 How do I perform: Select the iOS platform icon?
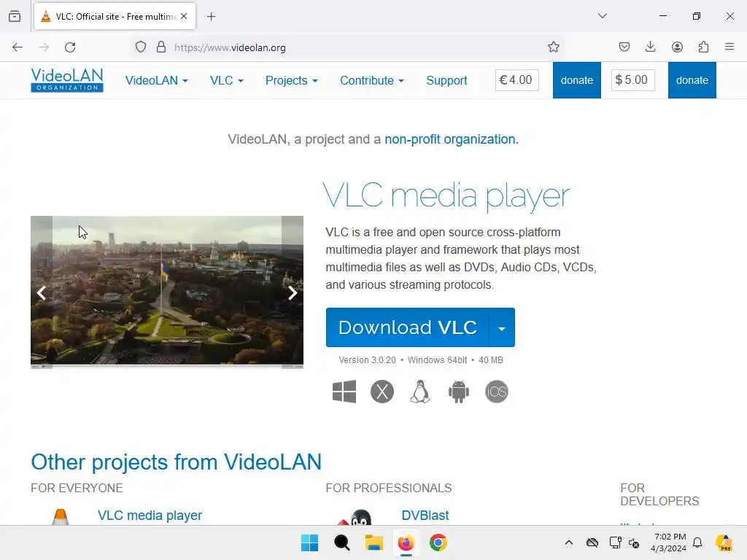pyautogui.click(x=496, y=392)
